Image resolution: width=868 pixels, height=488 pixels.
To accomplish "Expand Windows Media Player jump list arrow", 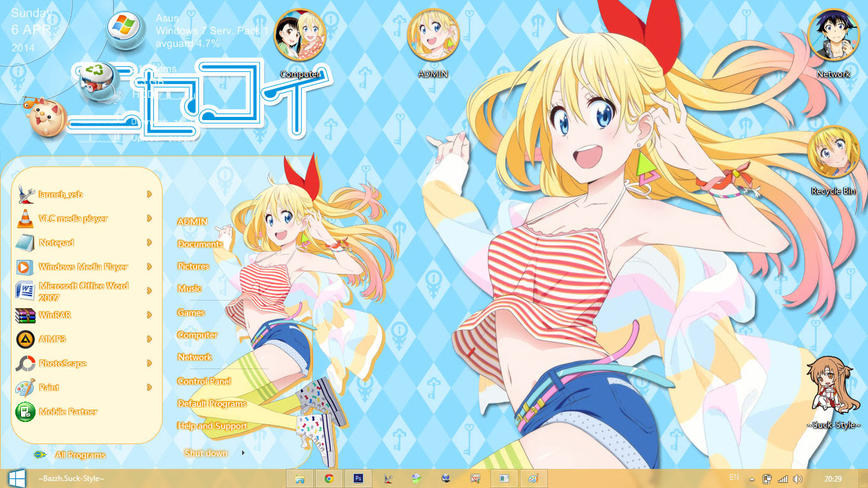I will pyautogui.click(x=149, y=267).
